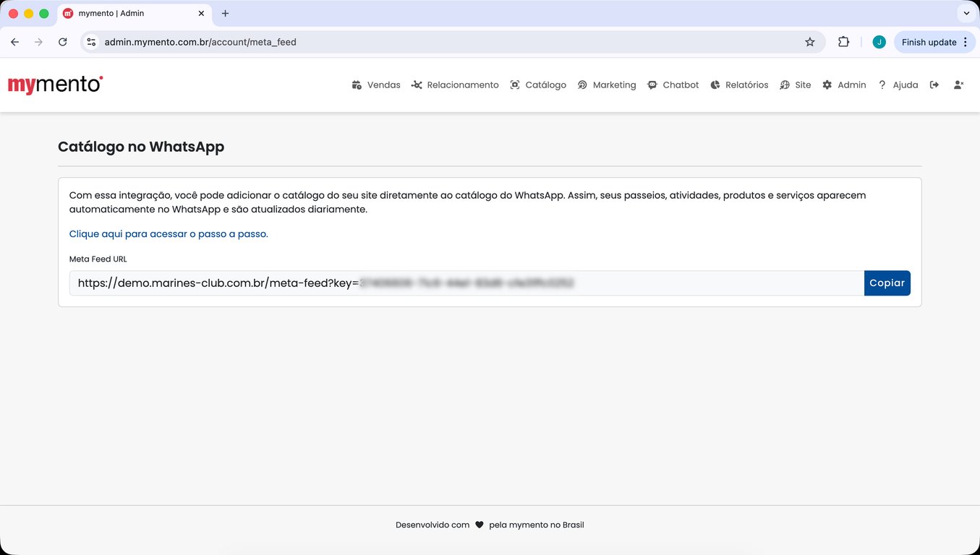980x555 pixels.
Task: Open the Vendas menu
Action: [x=375, y=85]
